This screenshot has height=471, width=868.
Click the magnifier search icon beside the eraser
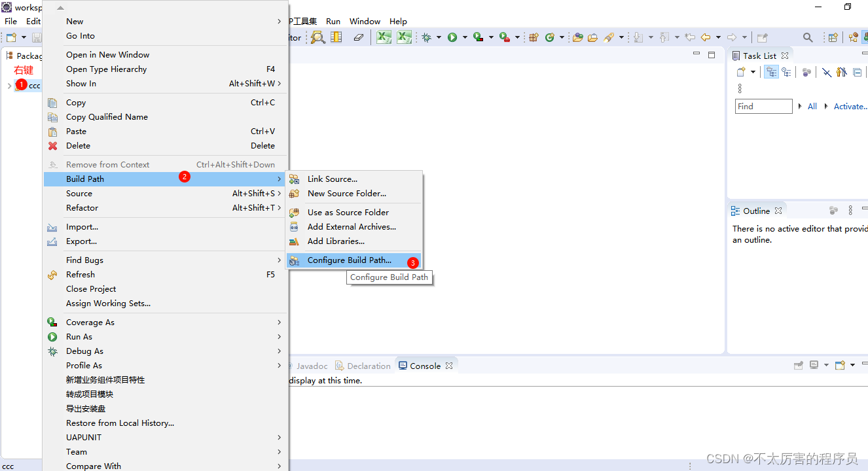317,37
